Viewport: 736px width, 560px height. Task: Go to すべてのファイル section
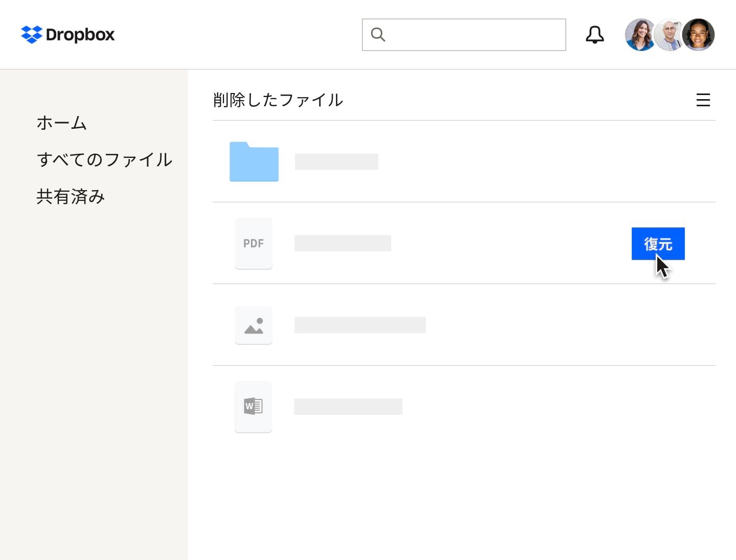coord(105,160)
